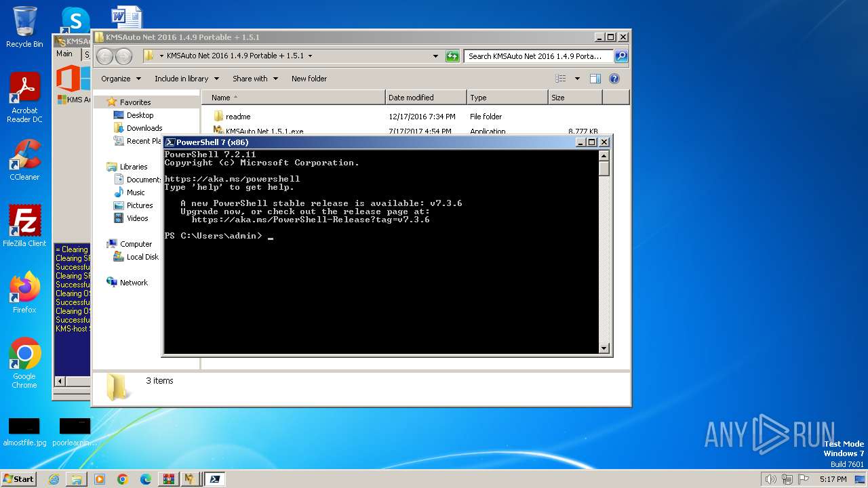Click the Start button
Screen dimensions: 868x488
[x=18, y=479]
